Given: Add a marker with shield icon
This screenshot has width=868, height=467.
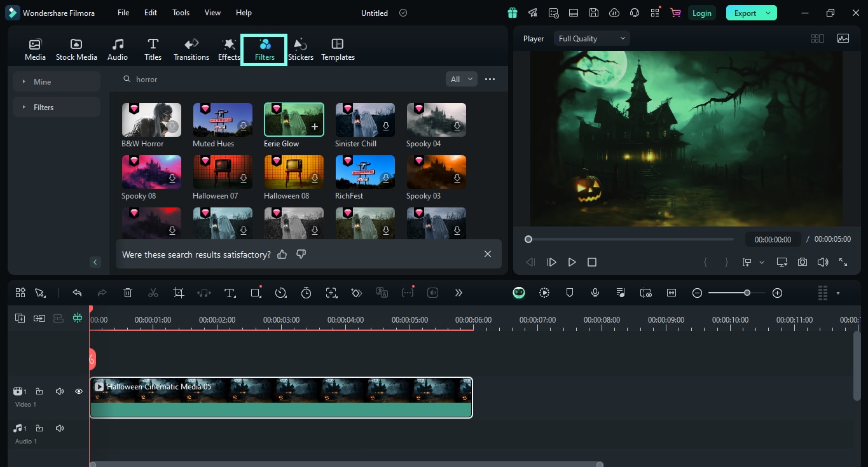Looking at the screenshot, I should (x=570, y=293).
